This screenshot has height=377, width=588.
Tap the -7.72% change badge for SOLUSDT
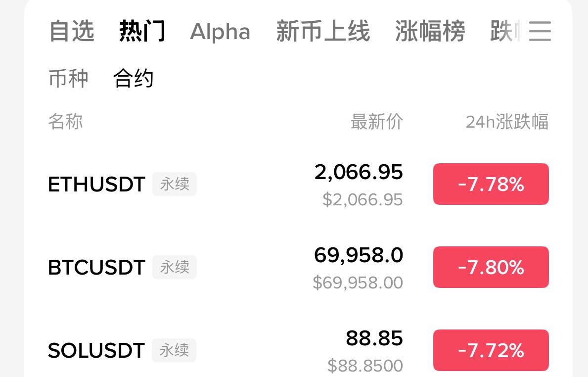click(x=491, y=350)
